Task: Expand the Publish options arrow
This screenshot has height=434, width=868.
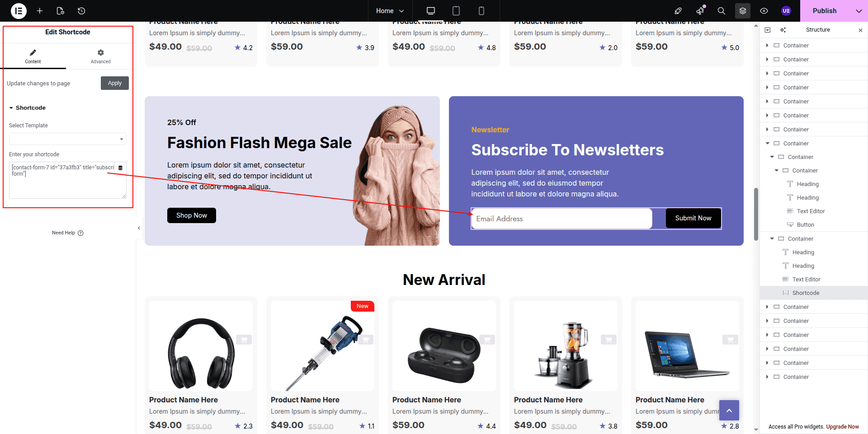Action: (859, 11)
